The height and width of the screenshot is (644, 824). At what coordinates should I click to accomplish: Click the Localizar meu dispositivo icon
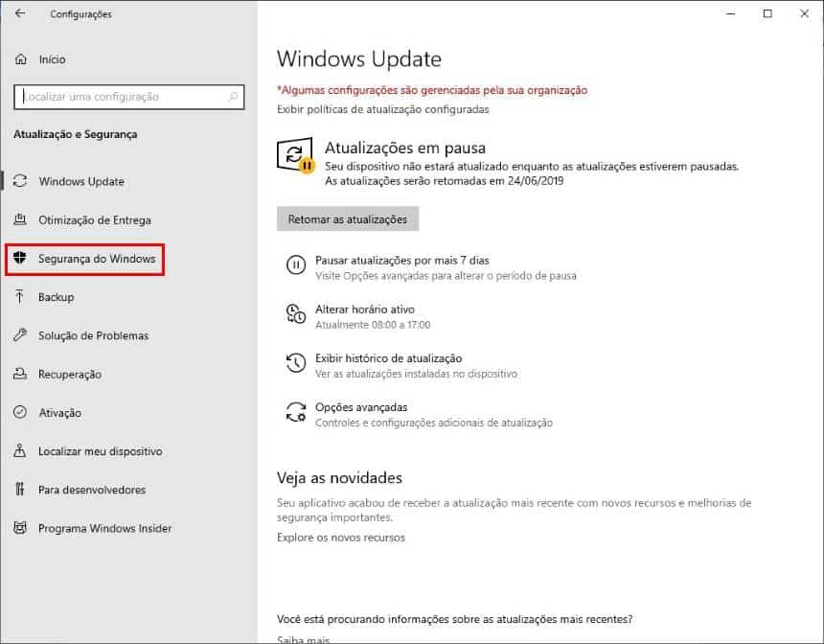click(20, 450)
